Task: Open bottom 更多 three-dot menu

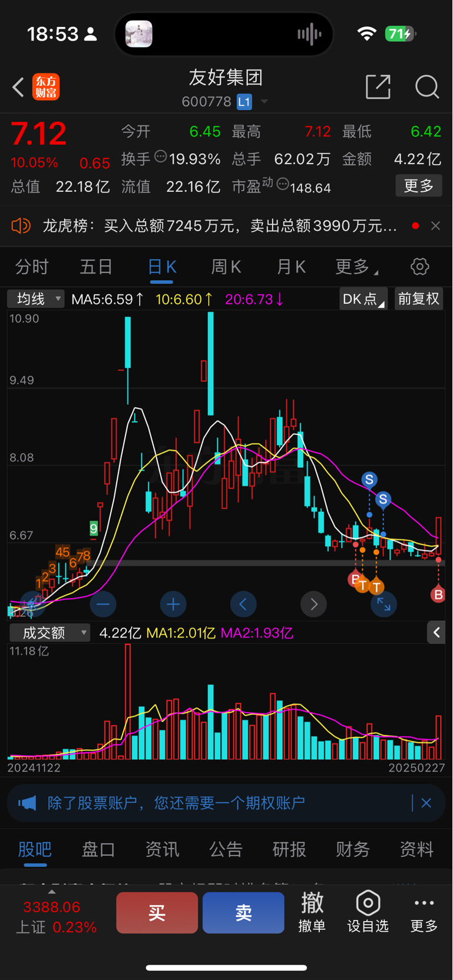Action: pyautogui.click(x=424, y=913)
